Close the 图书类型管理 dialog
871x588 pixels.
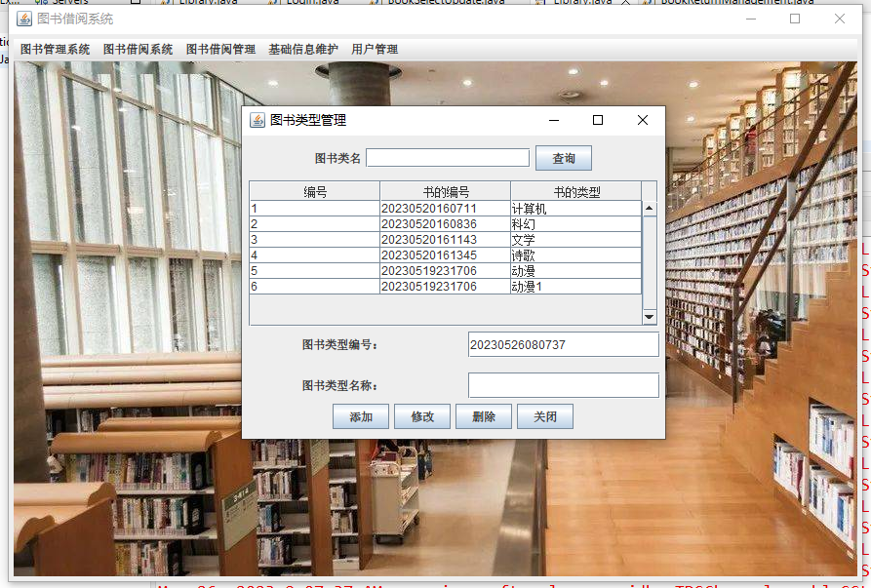point(643,120)
